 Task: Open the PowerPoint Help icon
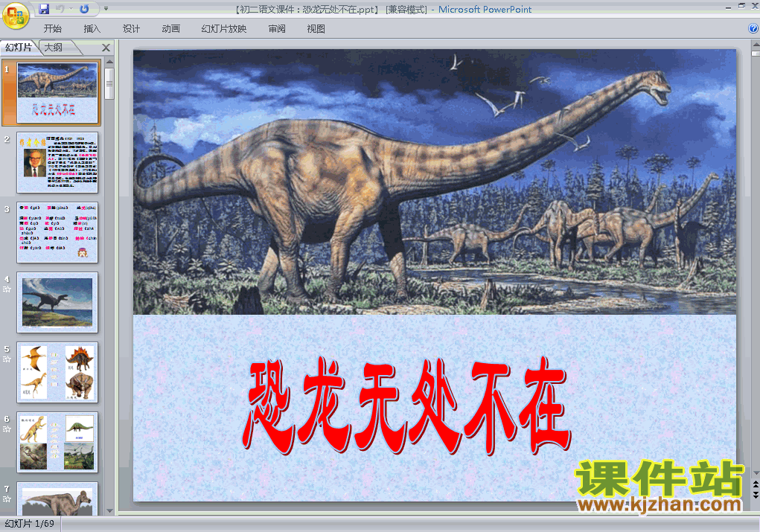click(753, 28)
